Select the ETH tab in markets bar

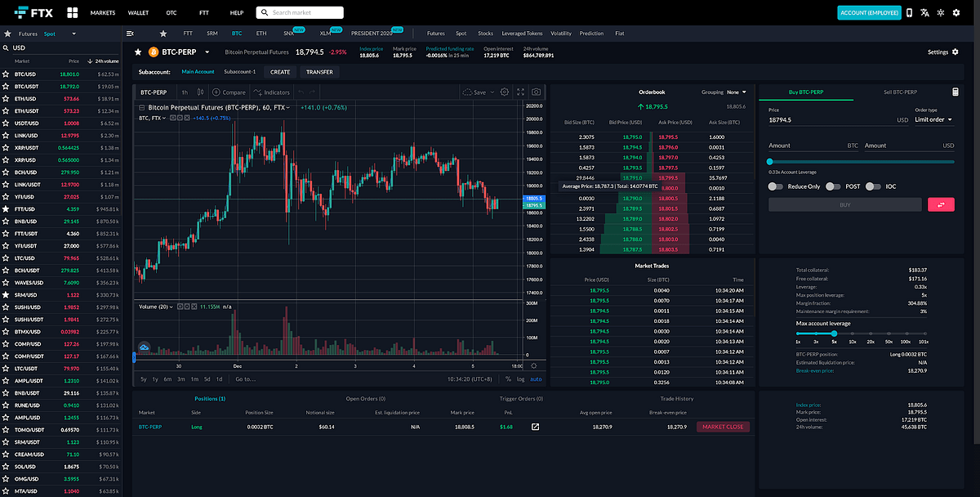point(261,34)
